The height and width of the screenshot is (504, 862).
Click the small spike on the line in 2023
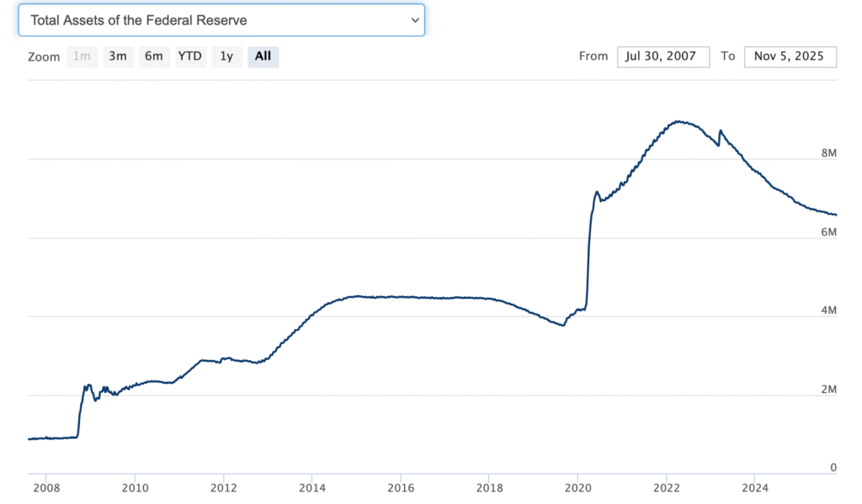click(x=720, y=130)
